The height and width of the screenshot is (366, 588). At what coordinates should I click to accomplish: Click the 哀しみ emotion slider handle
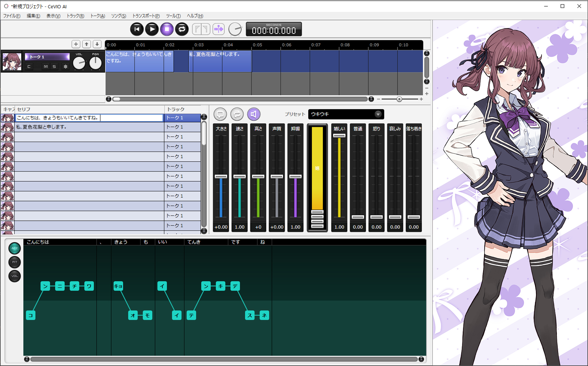pyautogui.click(x=395, y=217)
